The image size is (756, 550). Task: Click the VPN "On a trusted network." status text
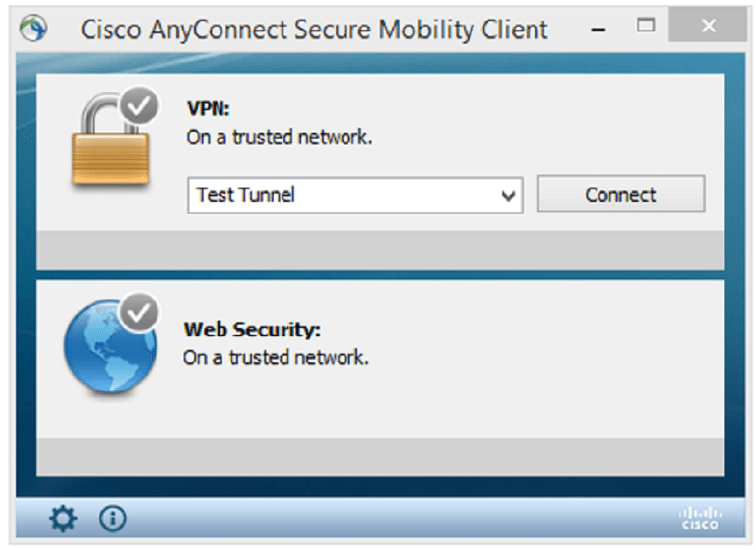point(280,137)
